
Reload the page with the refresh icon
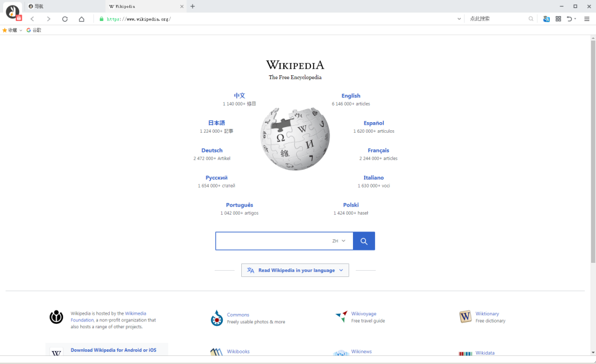65,19
